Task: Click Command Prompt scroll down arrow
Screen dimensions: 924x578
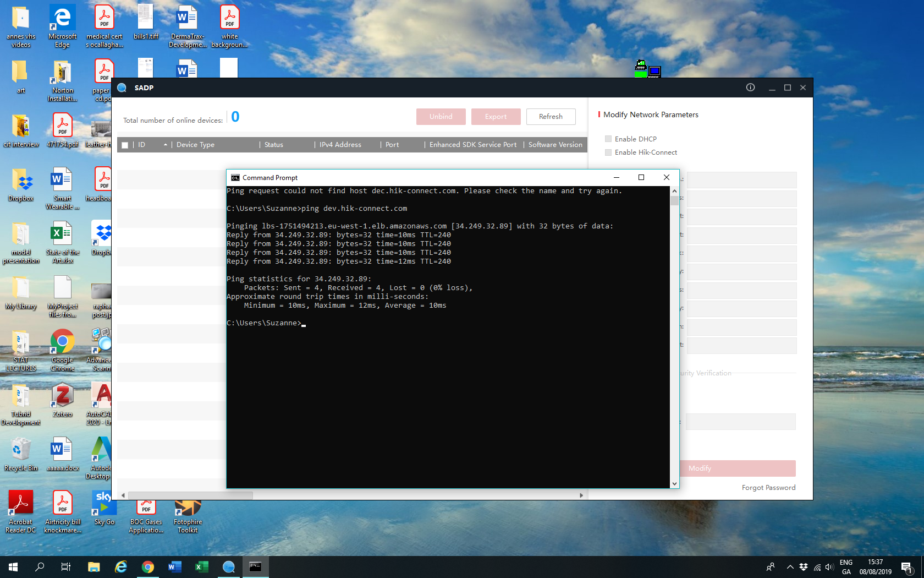Action: click(x=674, y=484)
